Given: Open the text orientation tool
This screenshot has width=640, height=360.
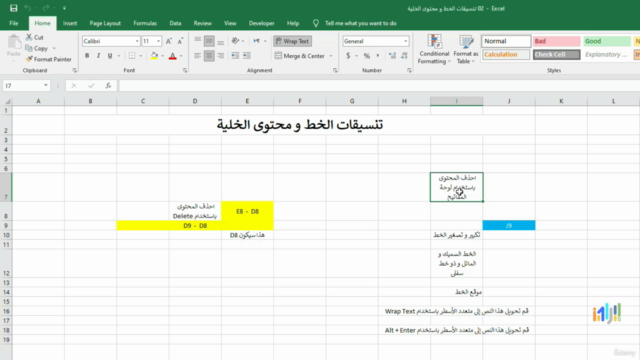Looking at the screenshot, I should click(x=236, y=41).
